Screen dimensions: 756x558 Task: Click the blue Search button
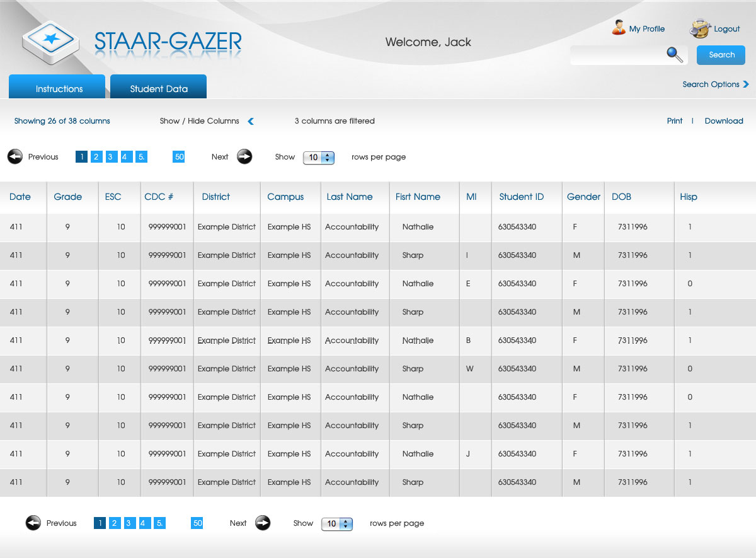click(x=721, y=55)
